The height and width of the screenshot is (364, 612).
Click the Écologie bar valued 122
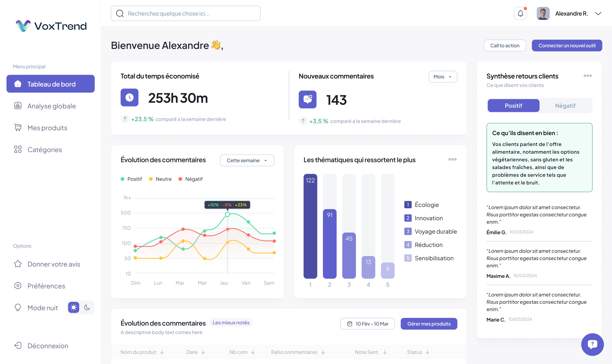[x=310, y=226]
